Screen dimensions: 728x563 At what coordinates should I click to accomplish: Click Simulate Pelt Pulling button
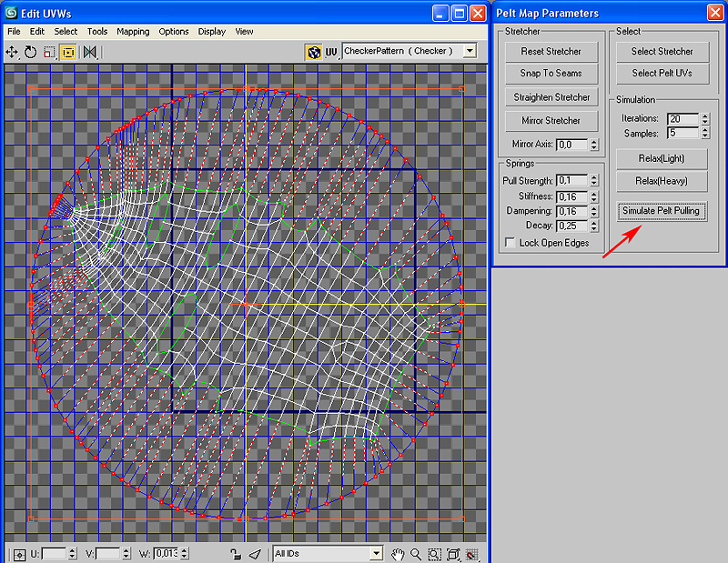tap(661, 211)
